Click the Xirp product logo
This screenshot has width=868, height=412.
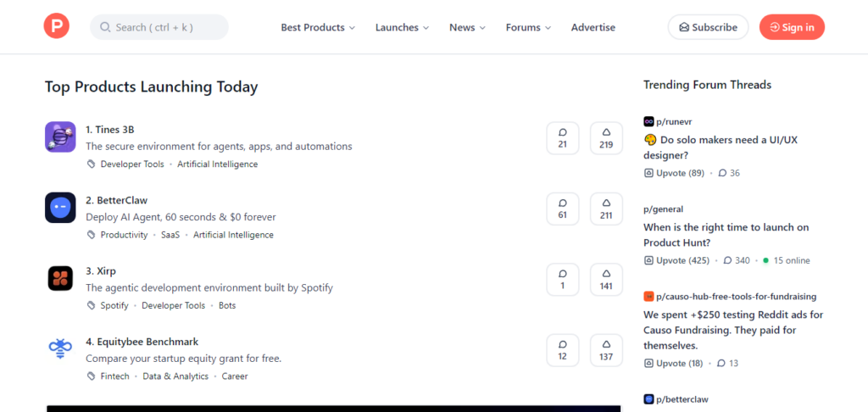point(60,279)
